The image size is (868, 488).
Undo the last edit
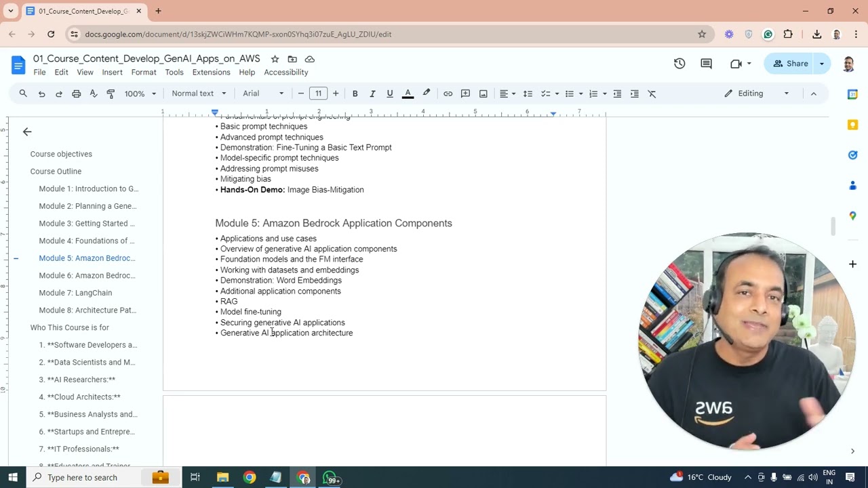41,94
